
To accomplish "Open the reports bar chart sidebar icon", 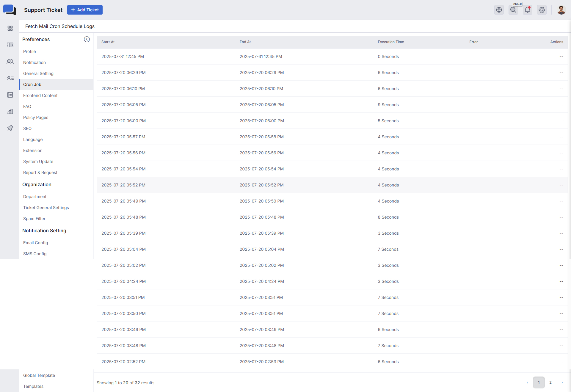I will tap(10, 112).
